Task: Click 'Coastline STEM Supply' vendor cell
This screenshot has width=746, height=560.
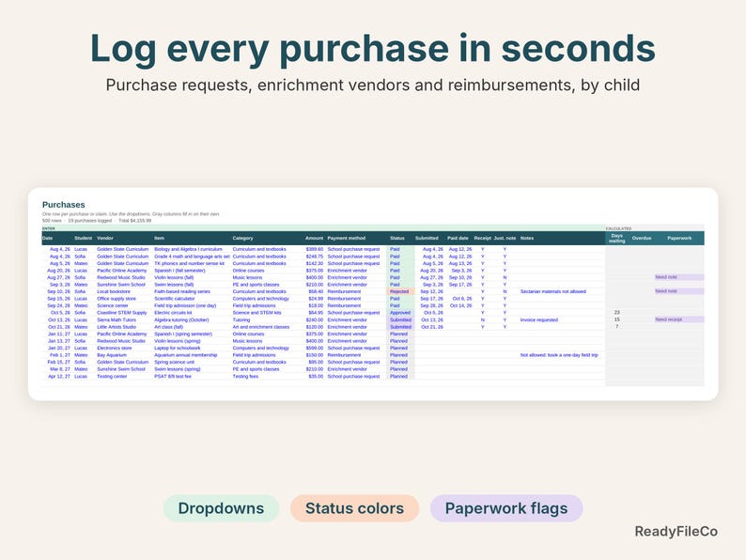Action: [122, 313]
